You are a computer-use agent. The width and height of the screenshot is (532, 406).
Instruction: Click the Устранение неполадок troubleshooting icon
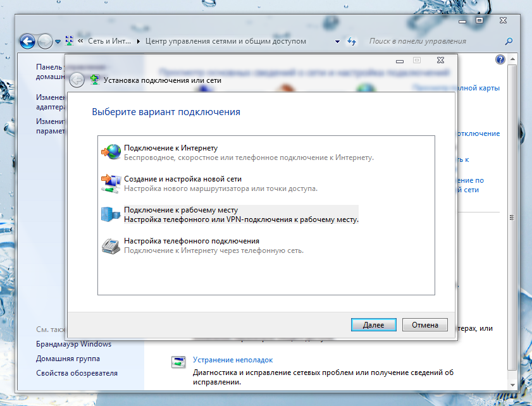click(x=178, y=363)
